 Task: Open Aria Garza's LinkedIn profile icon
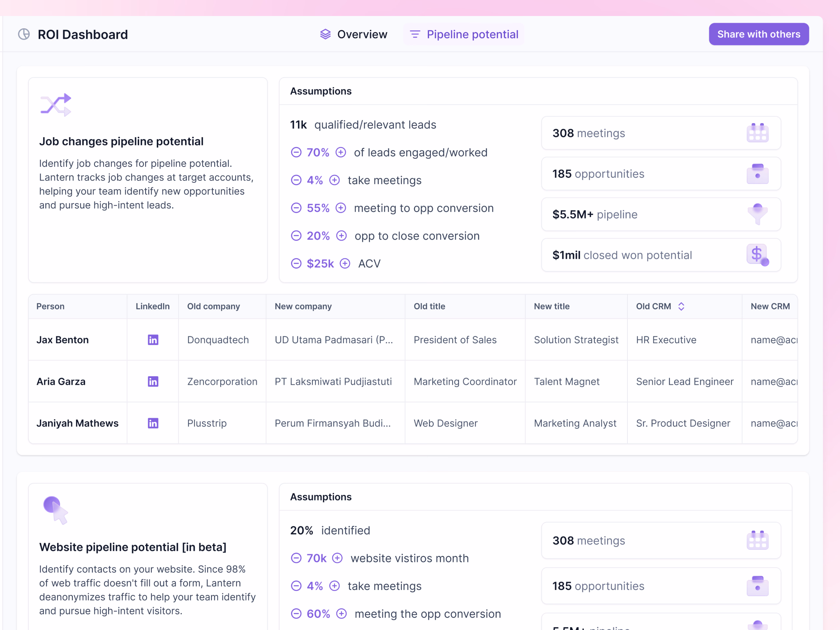pyautogui.click(x=153, y=382)
